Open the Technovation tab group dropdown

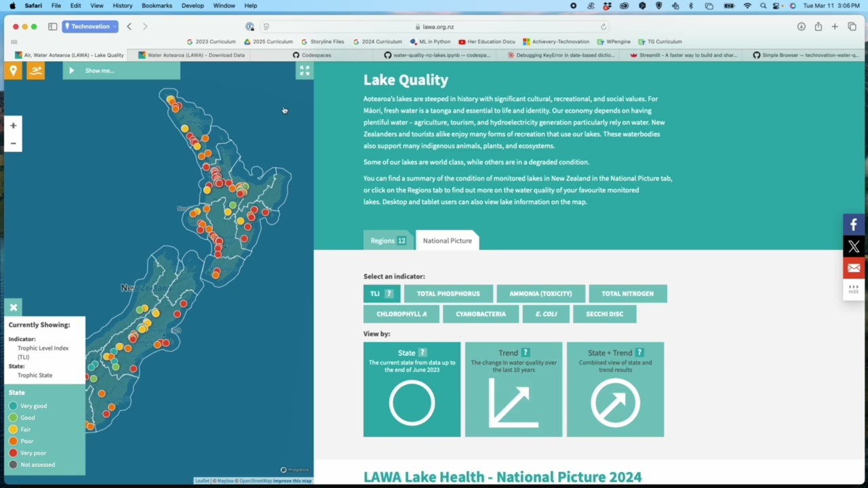coord(90,26)
